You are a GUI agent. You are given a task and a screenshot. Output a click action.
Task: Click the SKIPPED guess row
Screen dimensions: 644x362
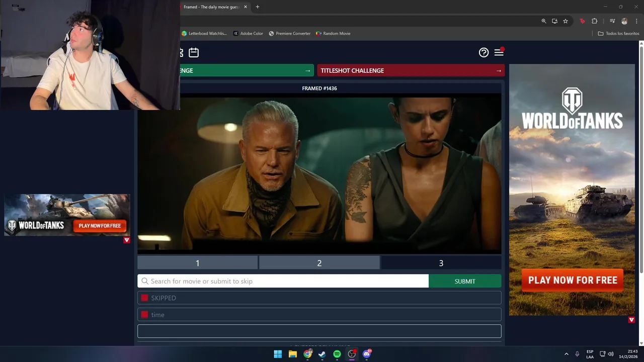[x=319, y=298]
